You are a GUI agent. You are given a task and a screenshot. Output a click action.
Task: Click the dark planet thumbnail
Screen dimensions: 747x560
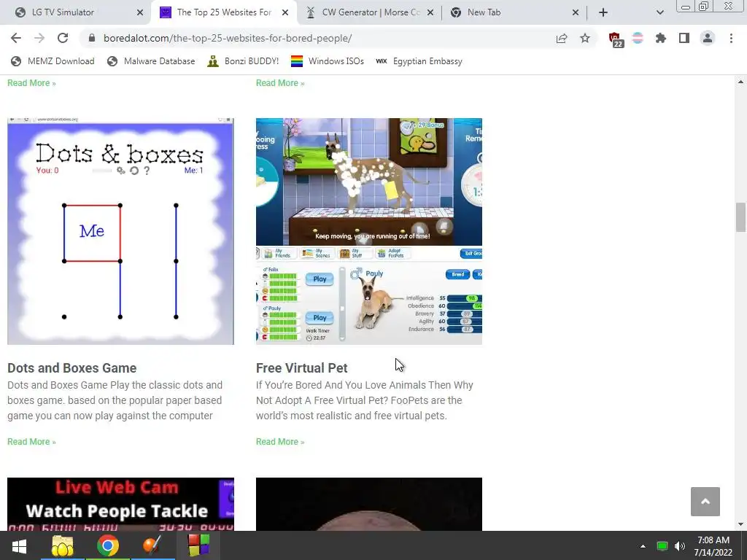(x=368, y=504)
